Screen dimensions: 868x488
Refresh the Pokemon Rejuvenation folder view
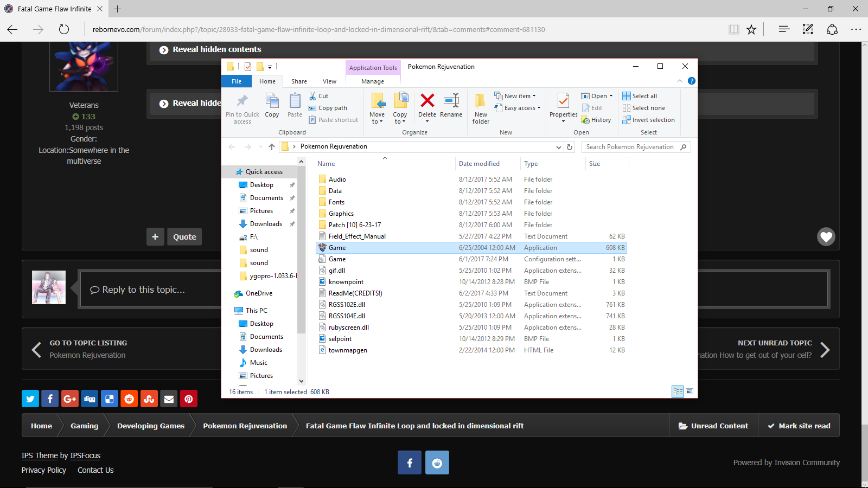(x=570, y=147)
